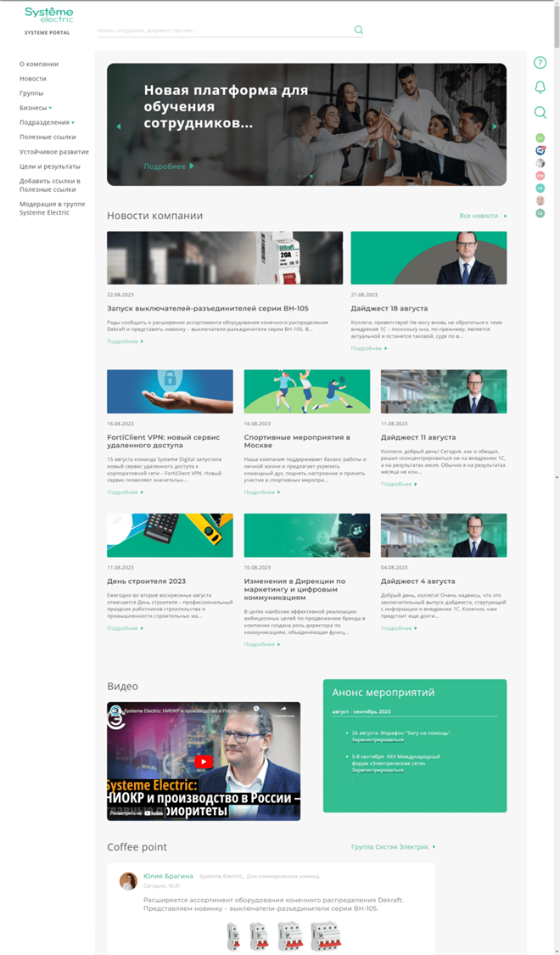Register for Марафон Бегу на помощь
Screen dimensions: 560x955
pos(378,739)
